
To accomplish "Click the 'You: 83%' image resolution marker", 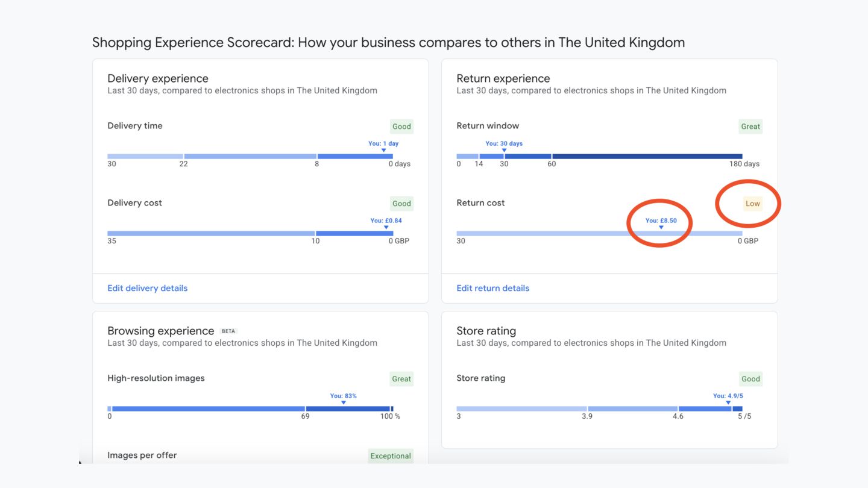I will 343,396.
